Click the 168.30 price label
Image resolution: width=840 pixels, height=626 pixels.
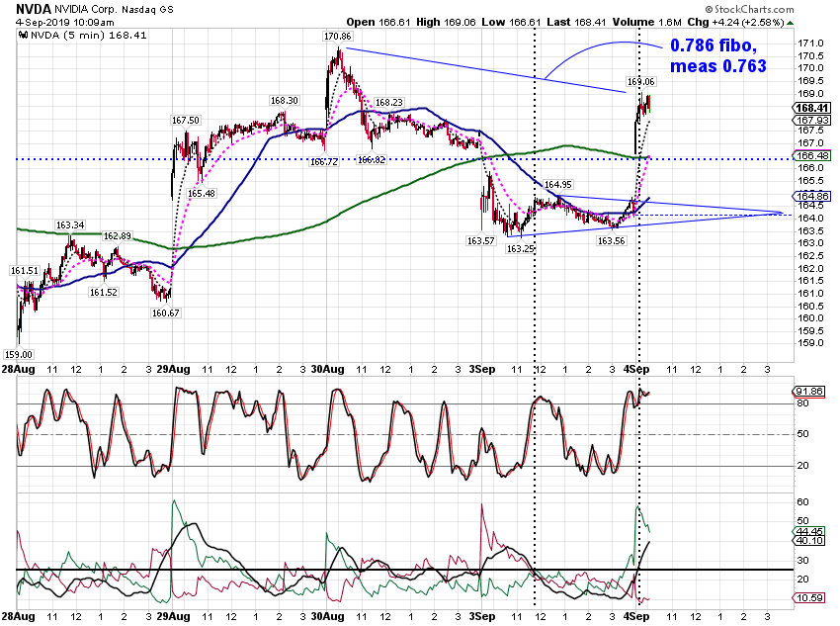pos(284,101)
